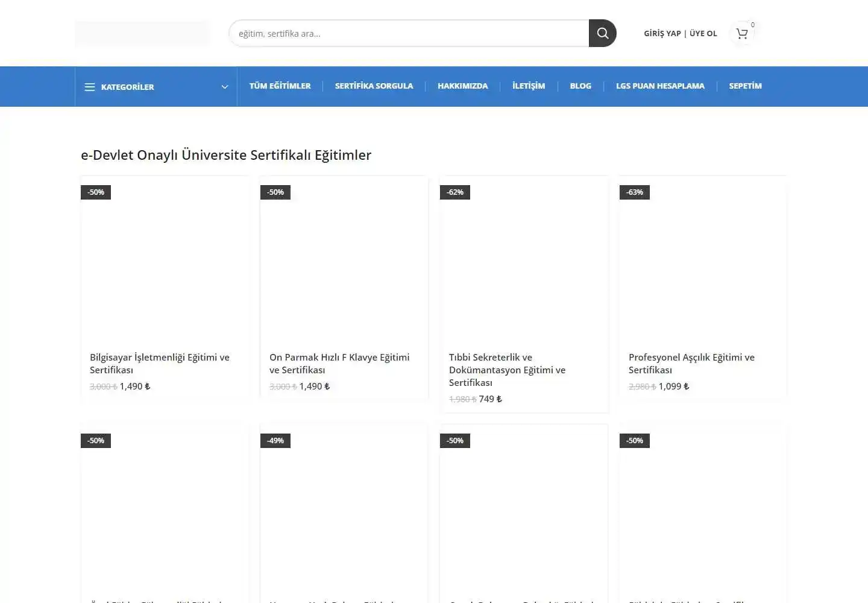Open the BLOG menu item
Screen dimensions: 868x603
point(580,86)
